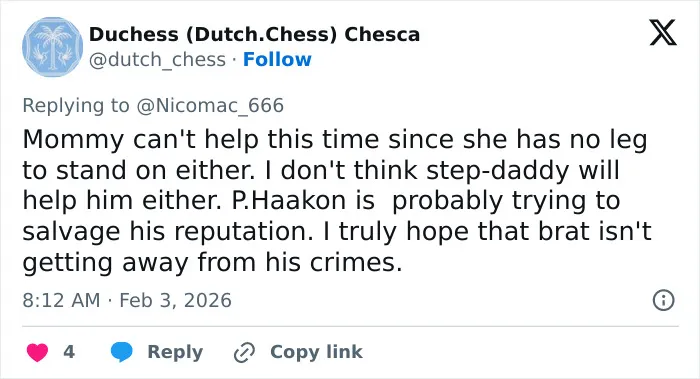The width and height of the screenshot is (700, 379).
Task: Open the tweet by clicking its text body
Action: point(337,200)
